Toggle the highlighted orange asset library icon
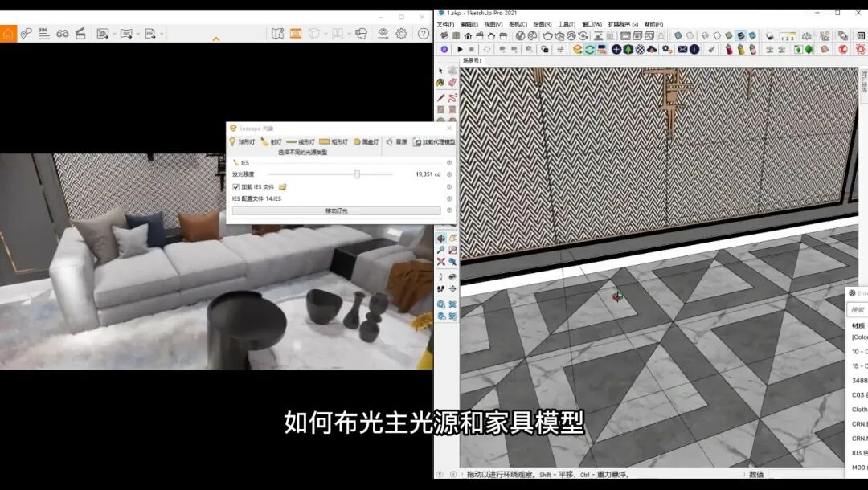Viewport: 868px width, 490px height. point(296,34)
